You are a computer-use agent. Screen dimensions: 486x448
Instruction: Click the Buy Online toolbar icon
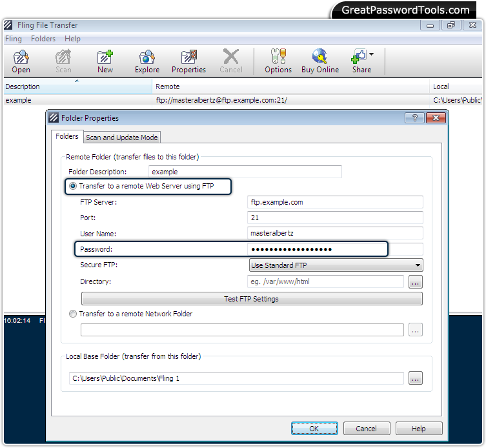tap(320, 61)
